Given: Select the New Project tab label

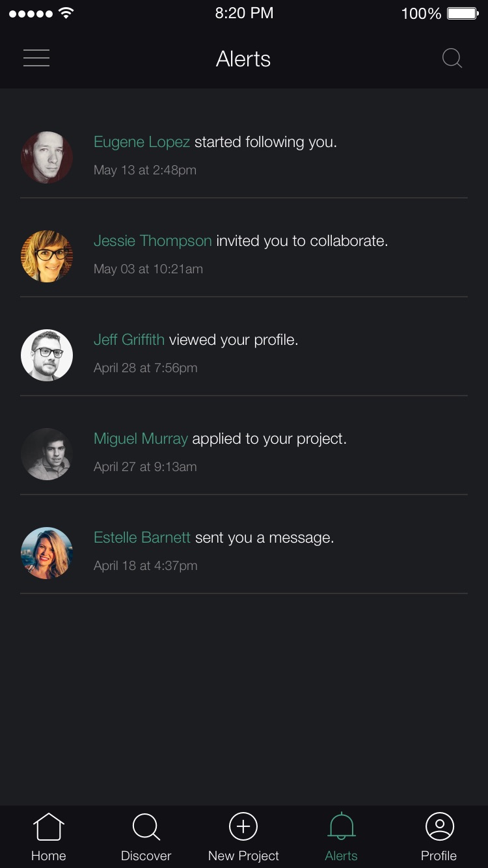Looking at the screenshot, I should pyautogui.click(x=243, y=856).
